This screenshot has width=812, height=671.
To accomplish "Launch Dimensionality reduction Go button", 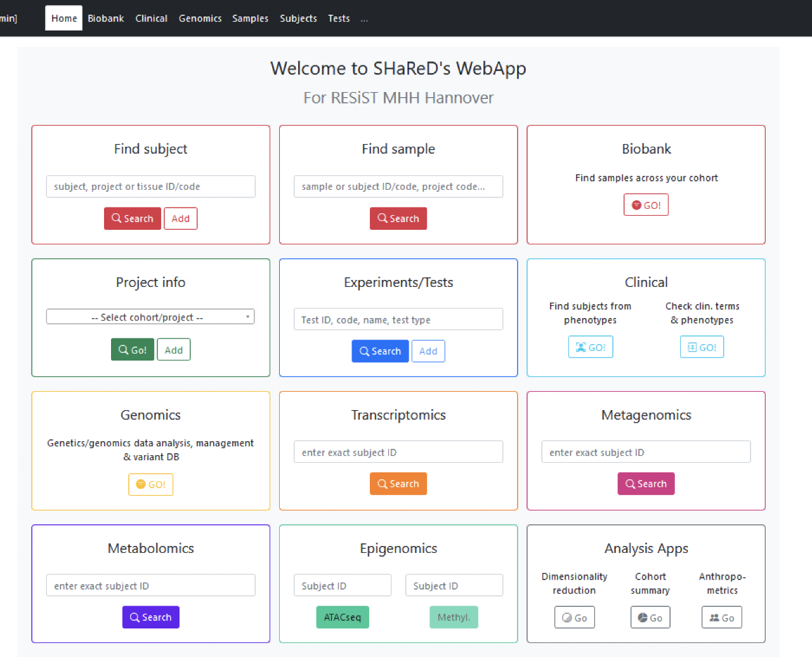I will tap(575, 618).
